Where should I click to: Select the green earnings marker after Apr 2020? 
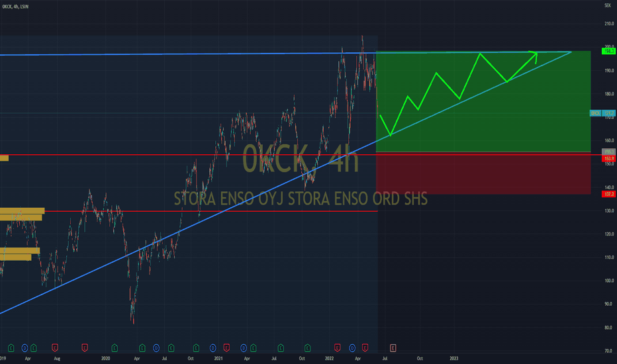(x=142, y=348)
